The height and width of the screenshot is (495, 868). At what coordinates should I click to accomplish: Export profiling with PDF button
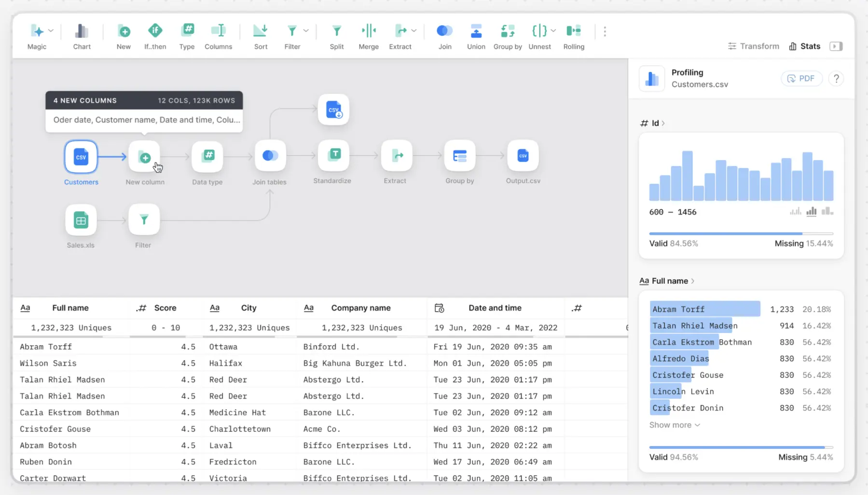point(801,79)
